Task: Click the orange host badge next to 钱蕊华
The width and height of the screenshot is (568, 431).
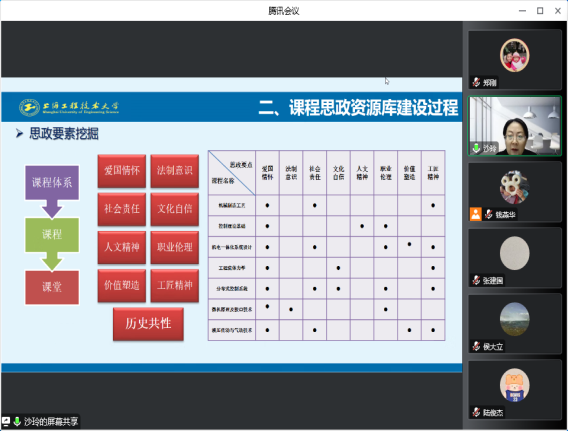Action: pos(476,214)
